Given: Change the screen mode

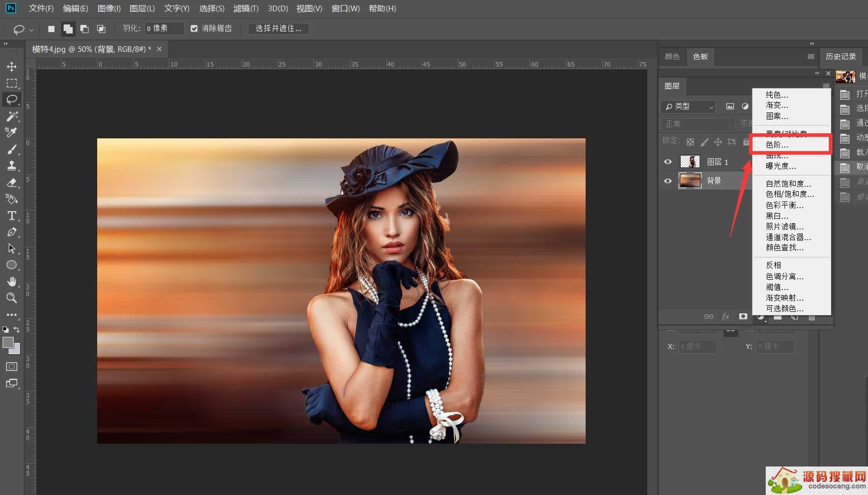Looking at the screenshot, I should point(12,383).
